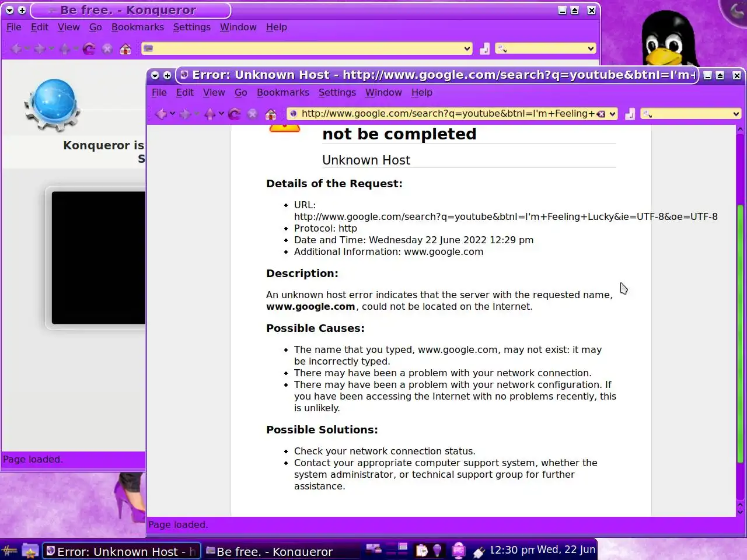Screen dimensions: 747x560
Task: Click Stop icon in Be free window toolbar
Action: tap(107, 48)
